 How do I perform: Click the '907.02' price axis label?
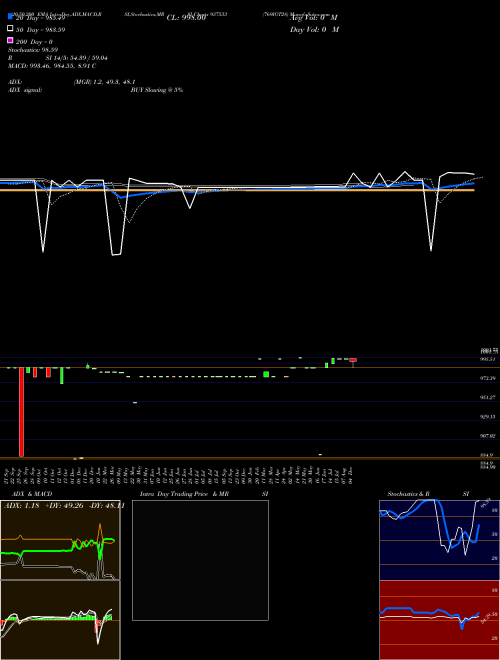tap(488, 436)
